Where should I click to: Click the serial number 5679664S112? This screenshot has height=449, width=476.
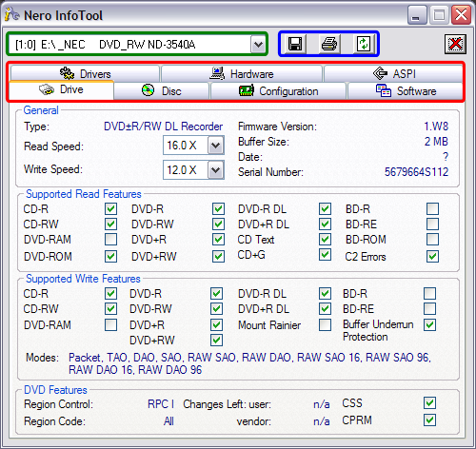[416, 172]
